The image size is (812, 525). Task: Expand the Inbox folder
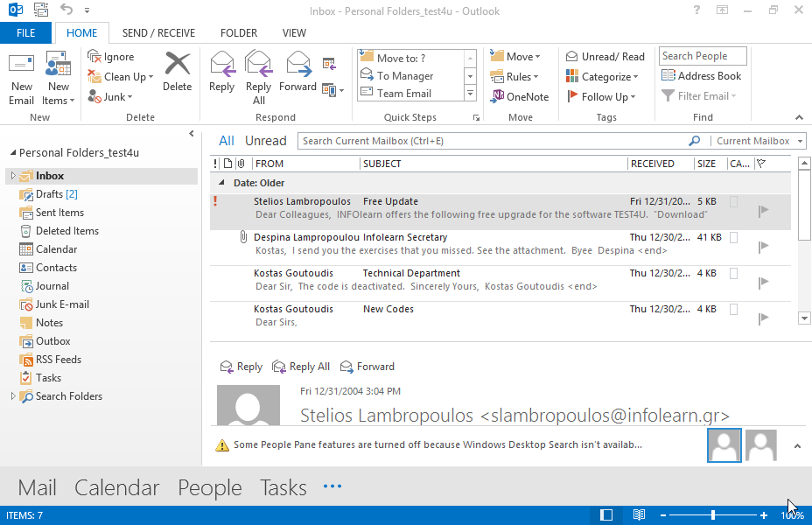click(13, 176)
